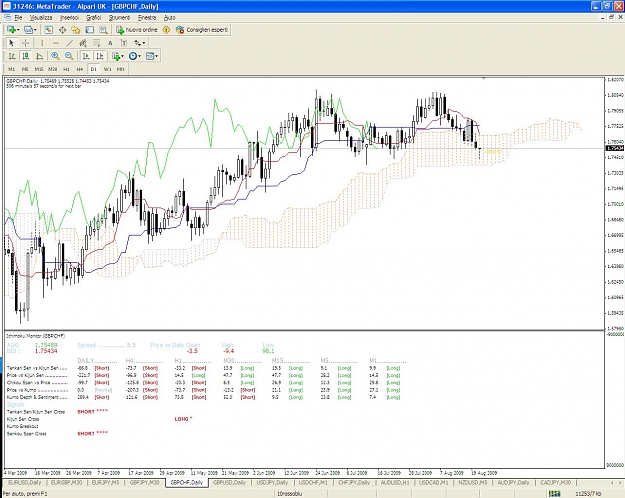Image resolution: width=625 pixels, height=498 pixels.
Task: Select the Text Label tool
Action: (124, 43)
